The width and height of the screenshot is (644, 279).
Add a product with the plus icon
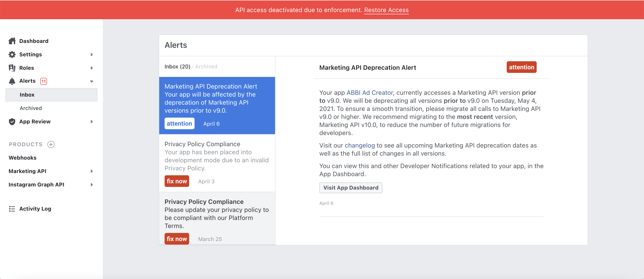pyautogui.click(x=51, y=144)
